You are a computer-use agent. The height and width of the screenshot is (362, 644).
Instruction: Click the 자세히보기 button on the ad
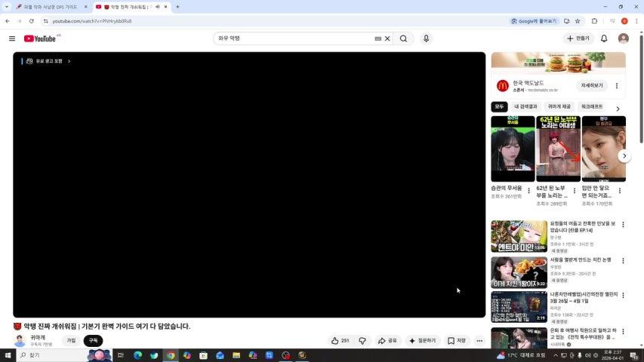(x=591, y=86)
